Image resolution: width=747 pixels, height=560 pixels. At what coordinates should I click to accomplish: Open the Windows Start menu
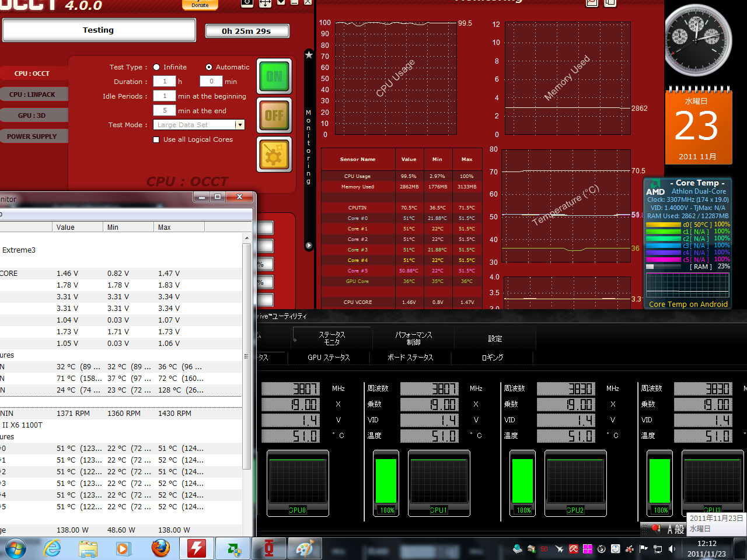(16, 549)
